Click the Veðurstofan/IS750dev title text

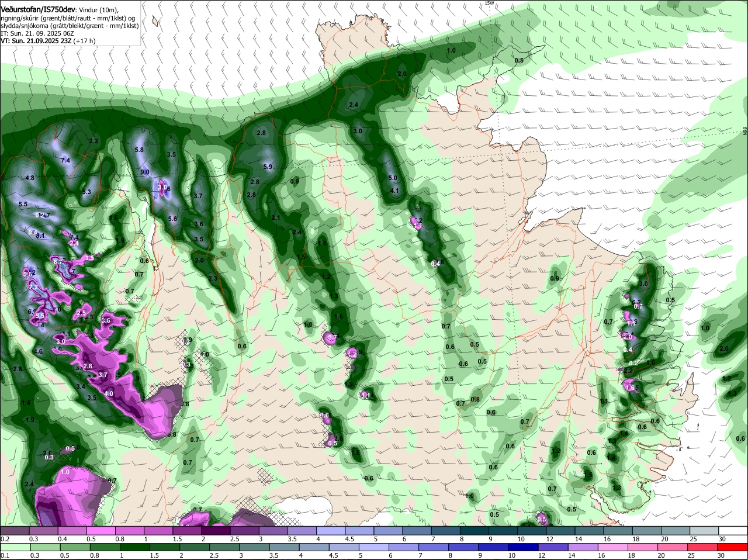38,10
